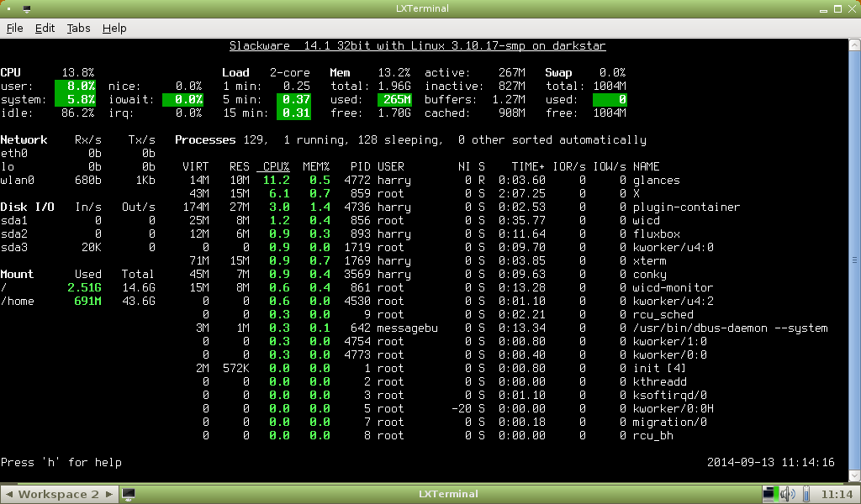This screenshot has width=861, height=504.
Task: Click the wlan0 network interface row
Action: 78,181
